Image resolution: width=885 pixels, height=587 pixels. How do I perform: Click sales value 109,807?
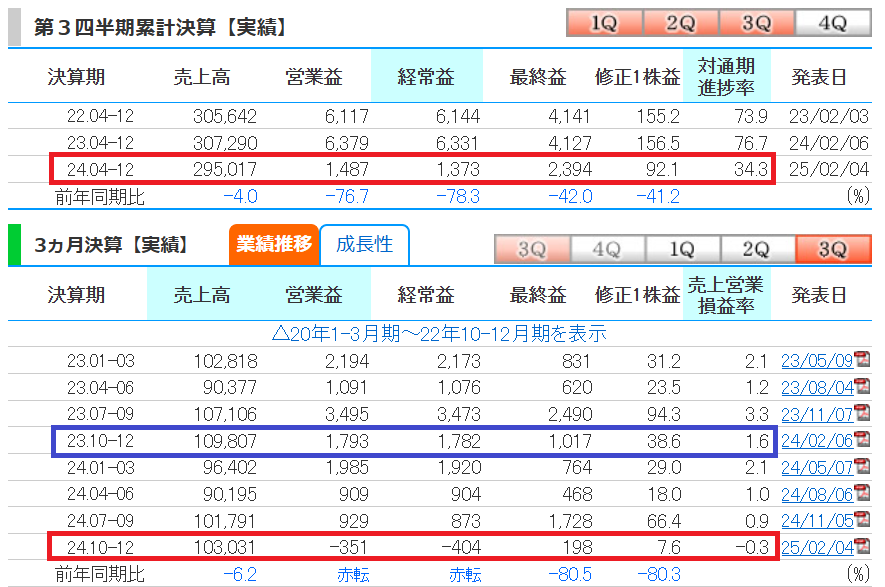click(x=225, y=441)
